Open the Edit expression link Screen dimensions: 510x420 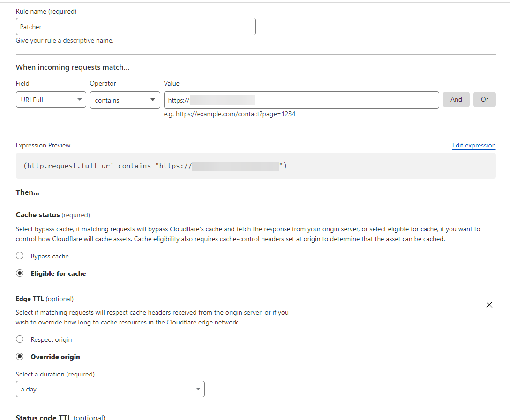(474, 145)
